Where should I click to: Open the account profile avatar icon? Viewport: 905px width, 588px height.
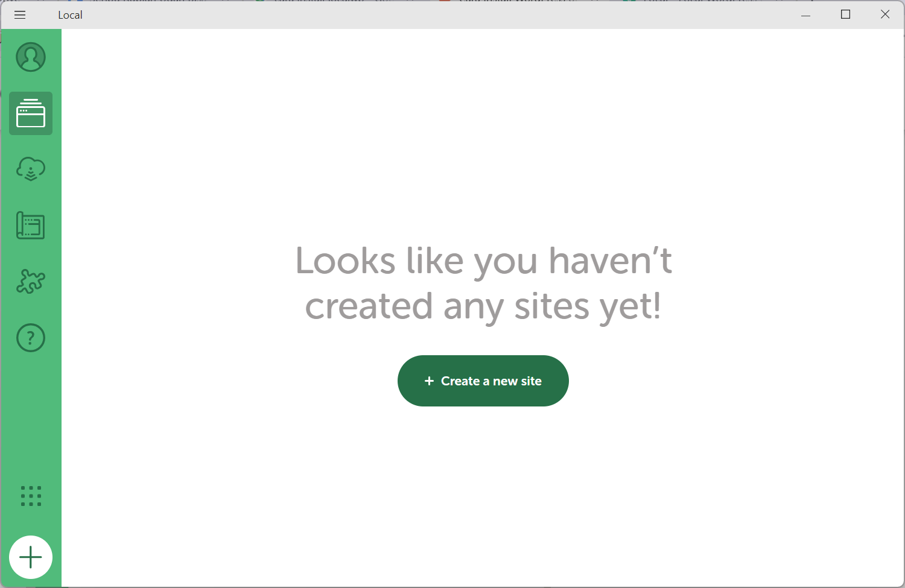point(31,57)
